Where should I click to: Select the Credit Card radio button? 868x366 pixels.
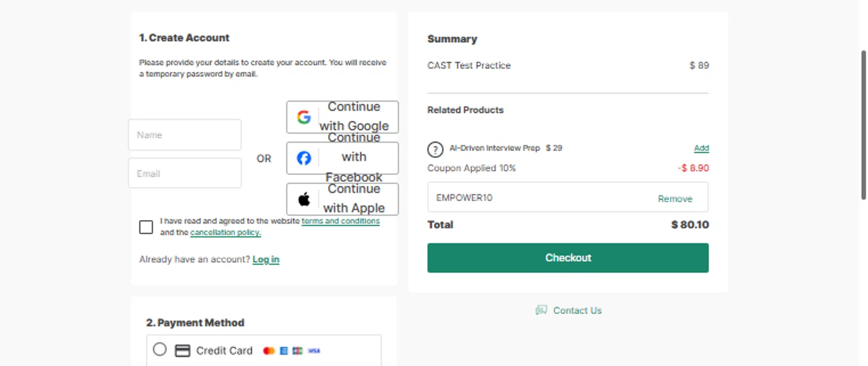[x=160, y=349]
